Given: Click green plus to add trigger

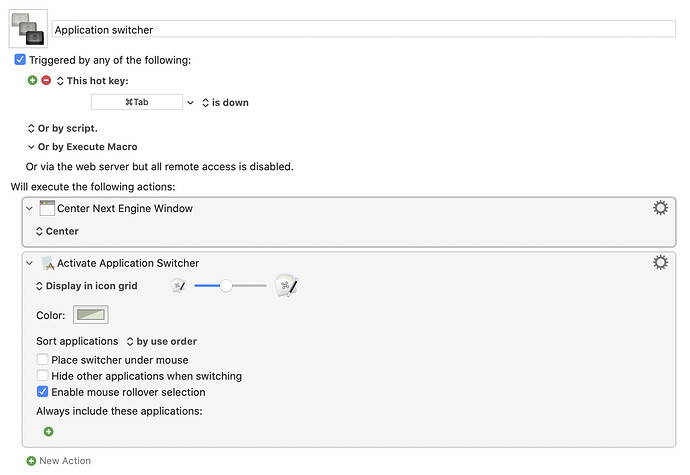Looking at the screenshot, I should click(x=32, y=80).
